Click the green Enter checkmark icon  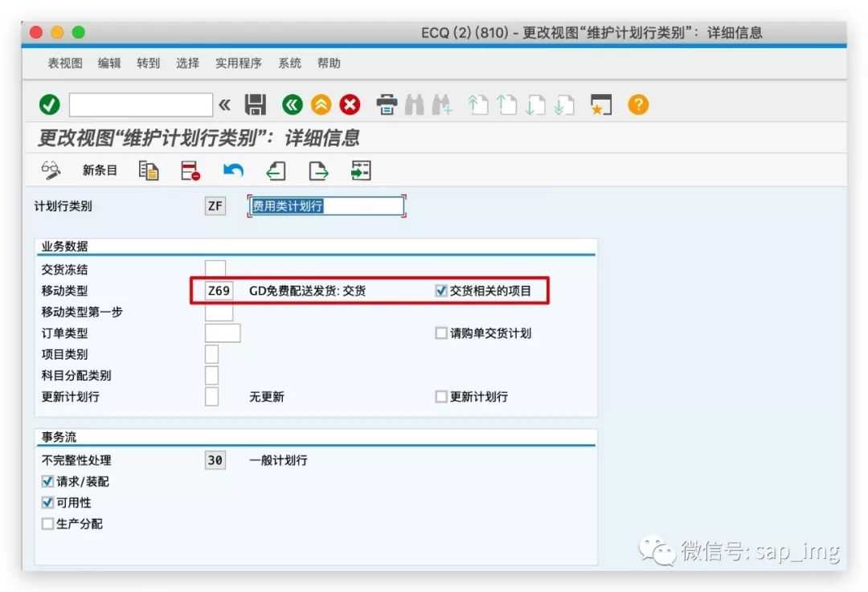[x=49, y=104]
